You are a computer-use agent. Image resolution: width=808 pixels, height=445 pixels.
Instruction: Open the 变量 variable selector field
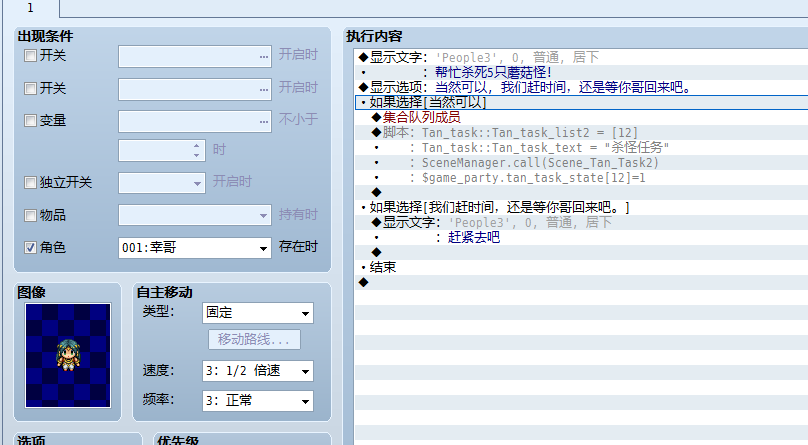click(x=195, y=122)
